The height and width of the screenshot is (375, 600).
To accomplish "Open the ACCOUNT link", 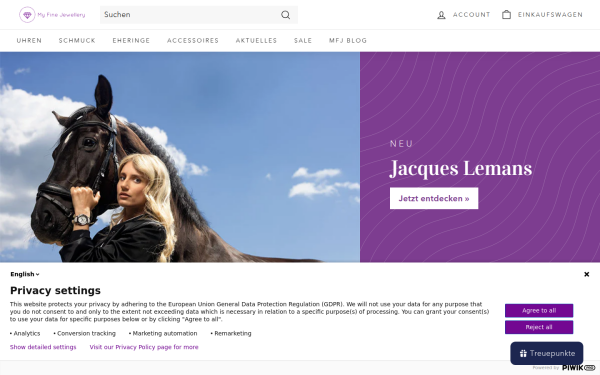I will coord(471,15).
